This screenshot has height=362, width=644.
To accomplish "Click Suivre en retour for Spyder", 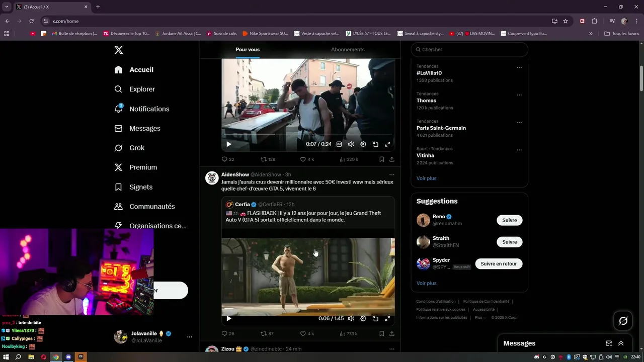I will coord(499,263).
